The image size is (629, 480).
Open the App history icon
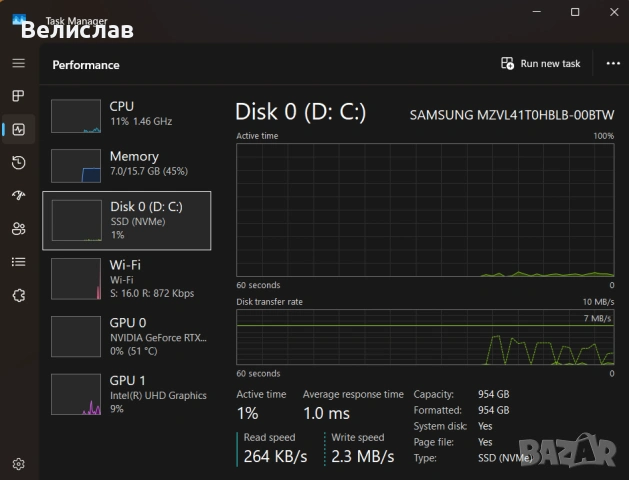18,162
